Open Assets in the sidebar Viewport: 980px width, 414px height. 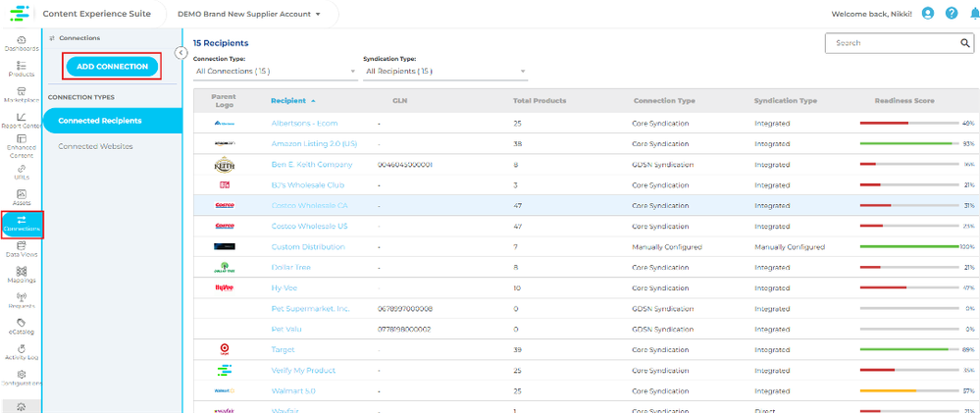tap(22, 197)
